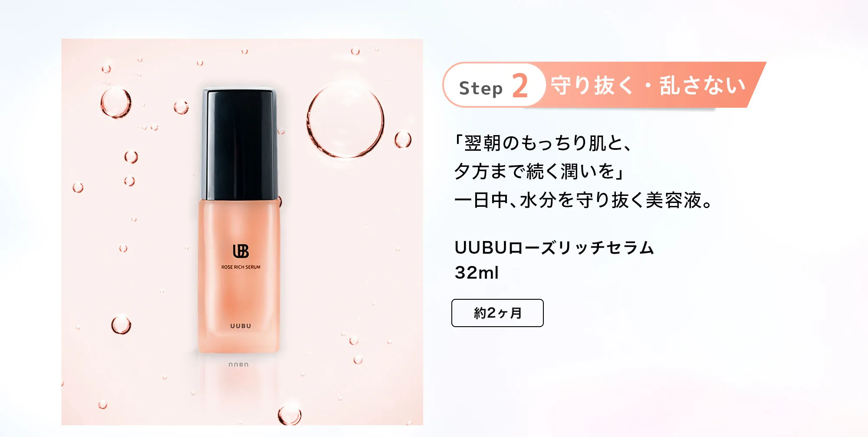Click the 32ml volume text
This screenshot has width=868, height=437.
click(477, 273)
